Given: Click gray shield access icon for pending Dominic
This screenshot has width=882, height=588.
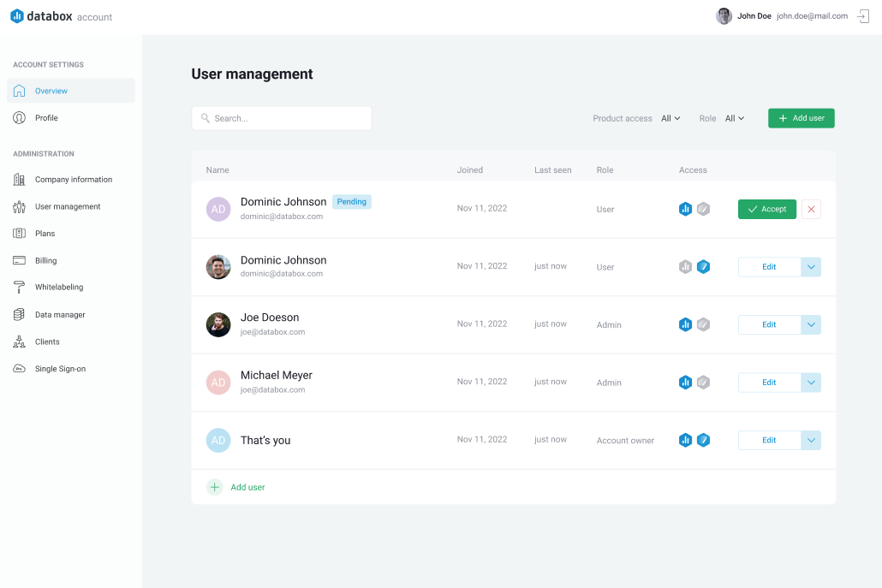Looking at the screenshot, I should (x=703, y=209).
